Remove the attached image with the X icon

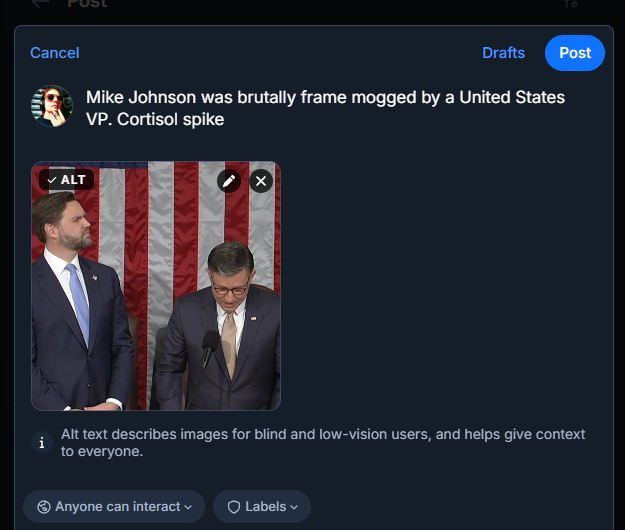pos(261,181)
